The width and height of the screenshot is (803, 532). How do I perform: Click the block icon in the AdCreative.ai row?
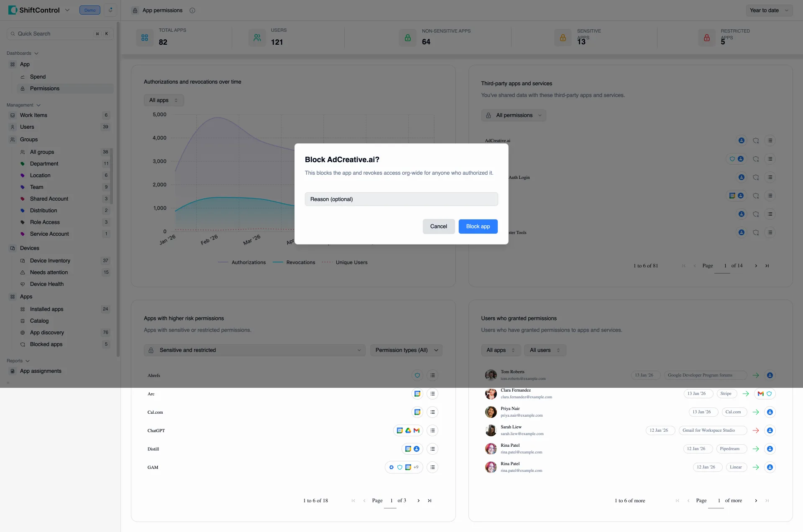pyautogui.click(x=756, y=141)
